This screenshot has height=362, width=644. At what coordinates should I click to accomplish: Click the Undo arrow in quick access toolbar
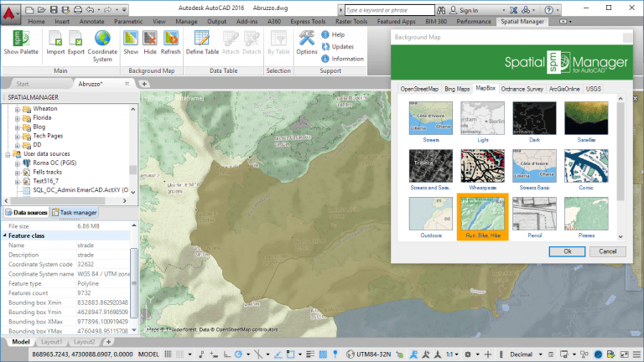90,9
